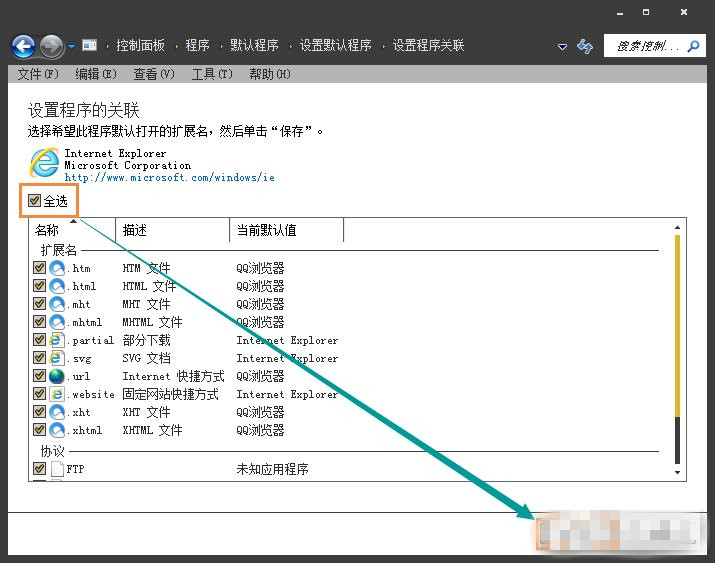Click the yellow vertical scrollbar thumb
Viewport: 715px width, 563px height.
[x=678, y=325]
